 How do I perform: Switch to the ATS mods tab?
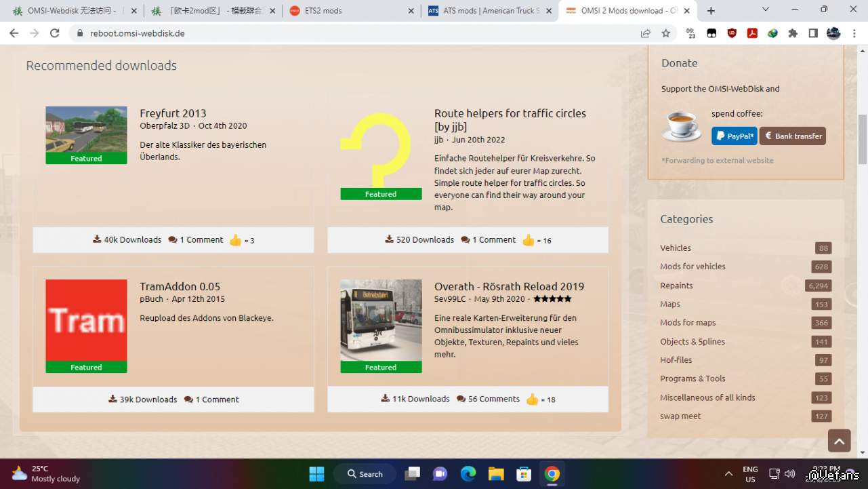coord(489,11)
